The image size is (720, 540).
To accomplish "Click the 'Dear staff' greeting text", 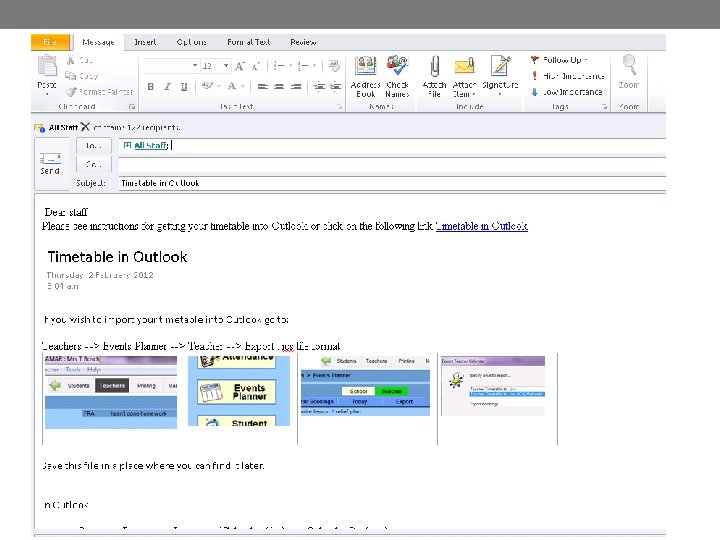I will pyautogui.click(x=66, y=212).
